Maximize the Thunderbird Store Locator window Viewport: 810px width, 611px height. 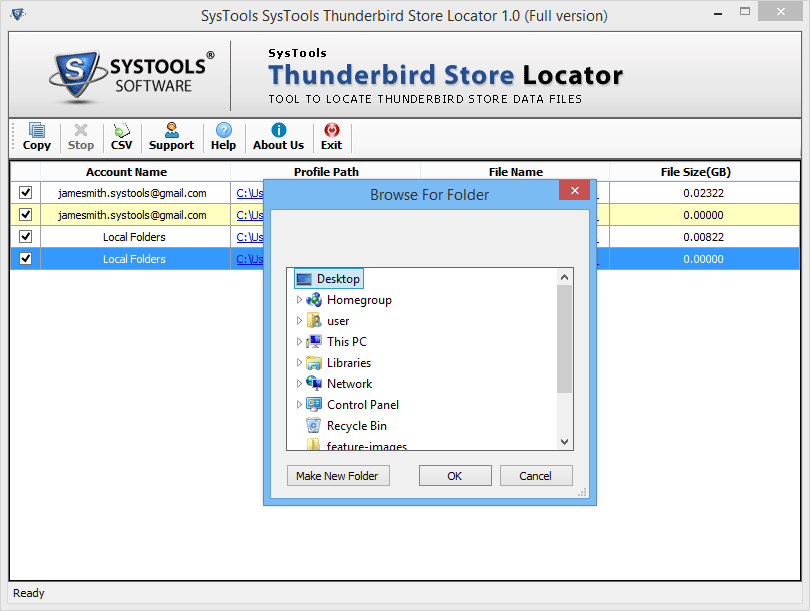point(744,11)
